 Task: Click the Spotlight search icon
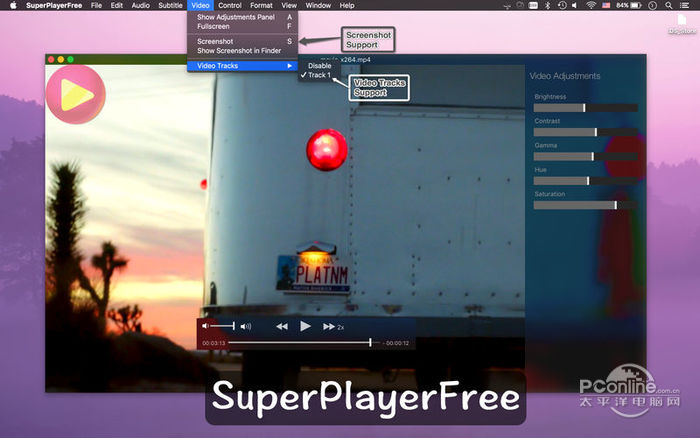point(668,5)
